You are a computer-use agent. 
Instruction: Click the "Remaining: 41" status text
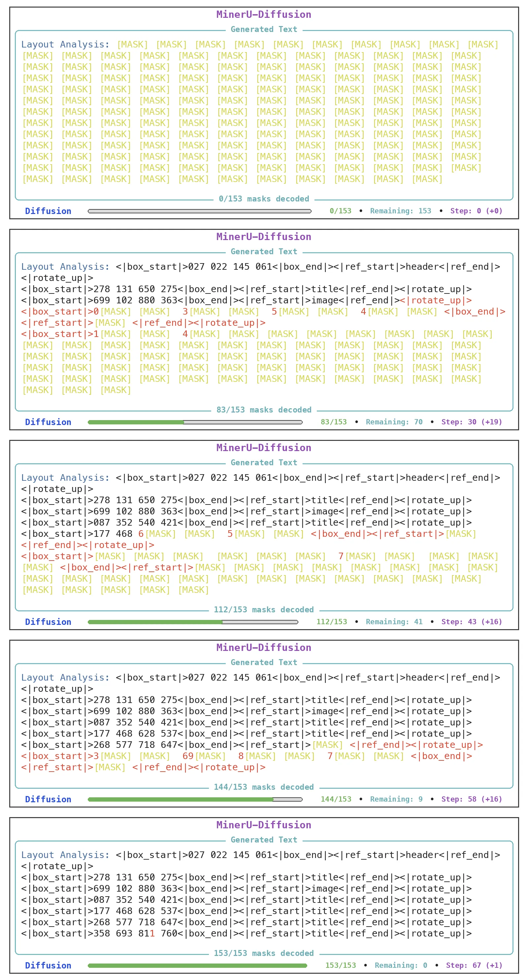point(394,622)
